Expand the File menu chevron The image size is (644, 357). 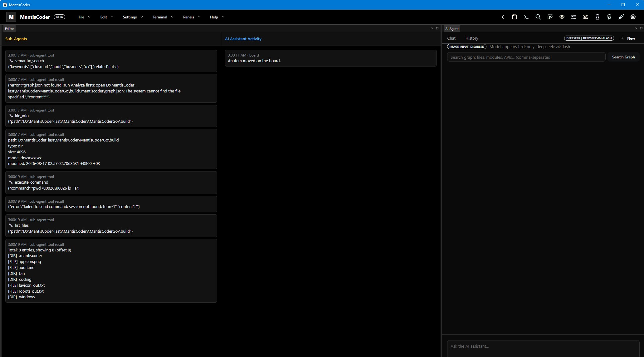pyautogui.click(x=89, y=17)
